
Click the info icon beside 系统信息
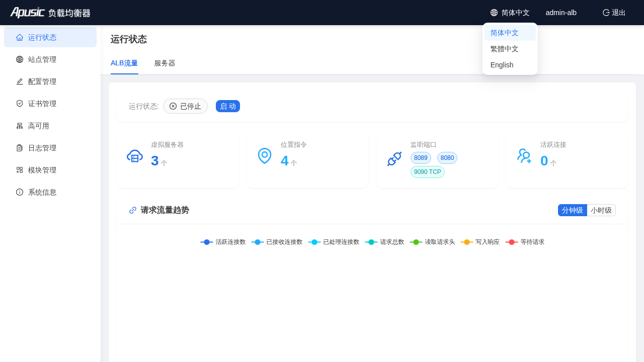[20, 192]
